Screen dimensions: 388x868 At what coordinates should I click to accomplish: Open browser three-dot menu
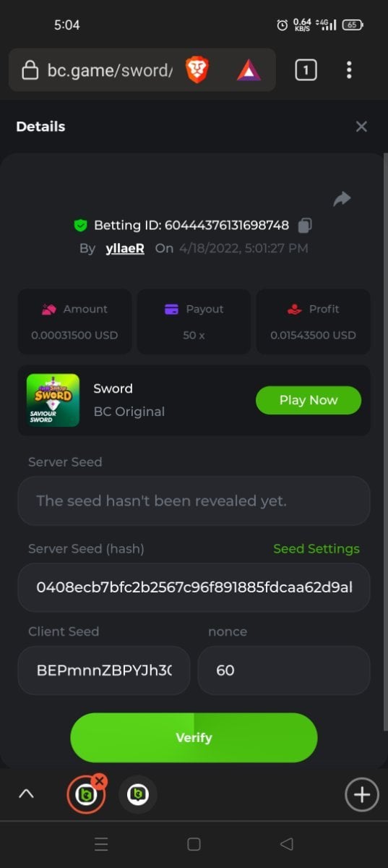tap(349, 70)
